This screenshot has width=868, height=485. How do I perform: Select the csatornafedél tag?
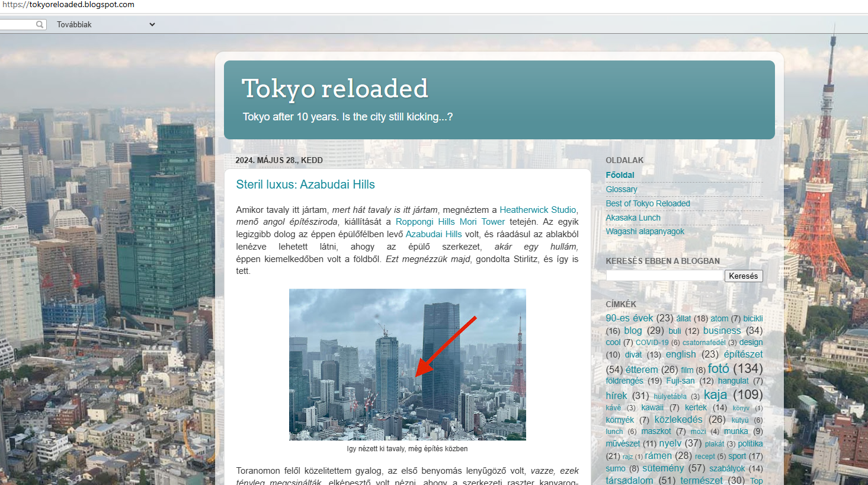704,343
